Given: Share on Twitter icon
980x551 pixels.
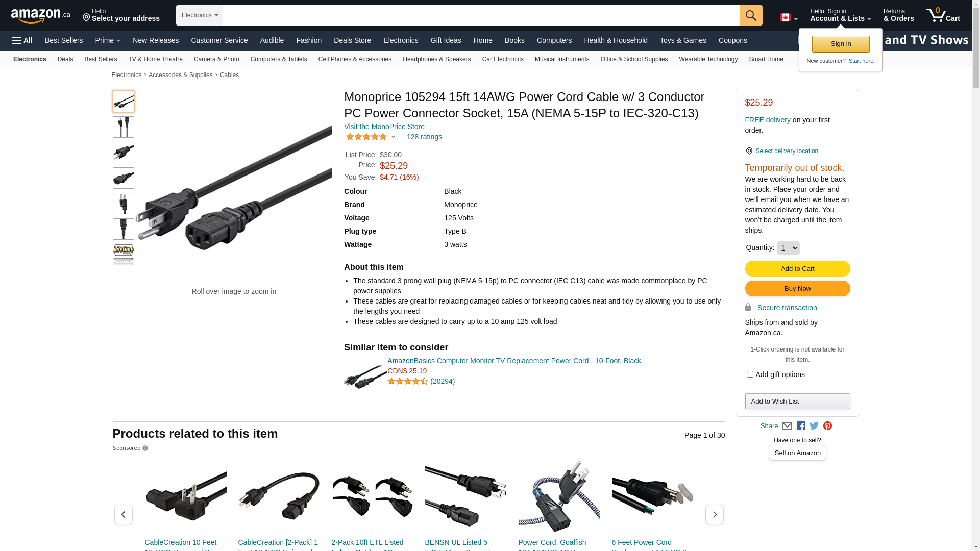Looking at the screenshot, I should tap(814, 426).
